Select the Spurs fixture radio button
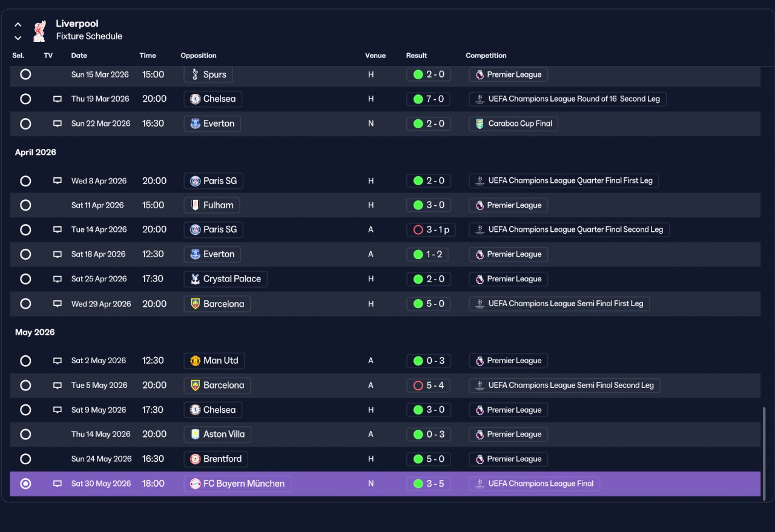Screen dimensions: 775x532 click(x=25, y=74)
